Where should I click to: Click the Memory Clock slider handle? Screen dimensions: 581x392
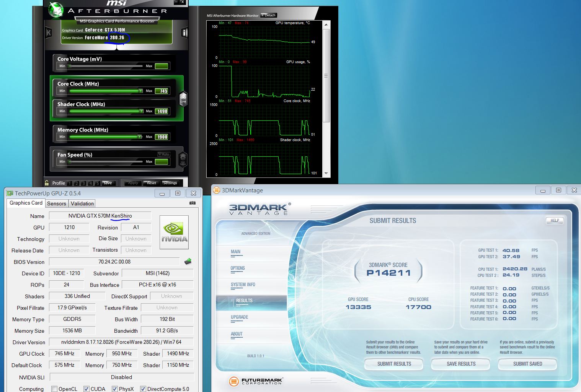click(139, 137)
